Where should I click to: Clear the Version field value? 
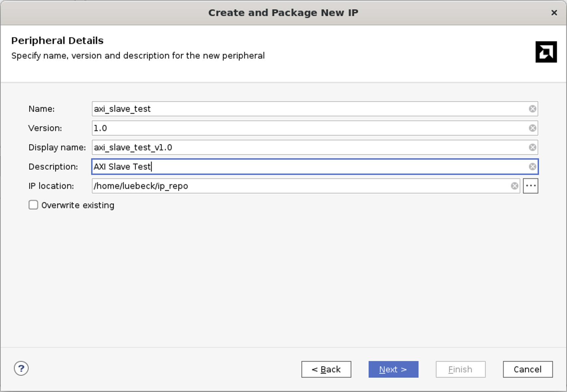coord(532,128)
